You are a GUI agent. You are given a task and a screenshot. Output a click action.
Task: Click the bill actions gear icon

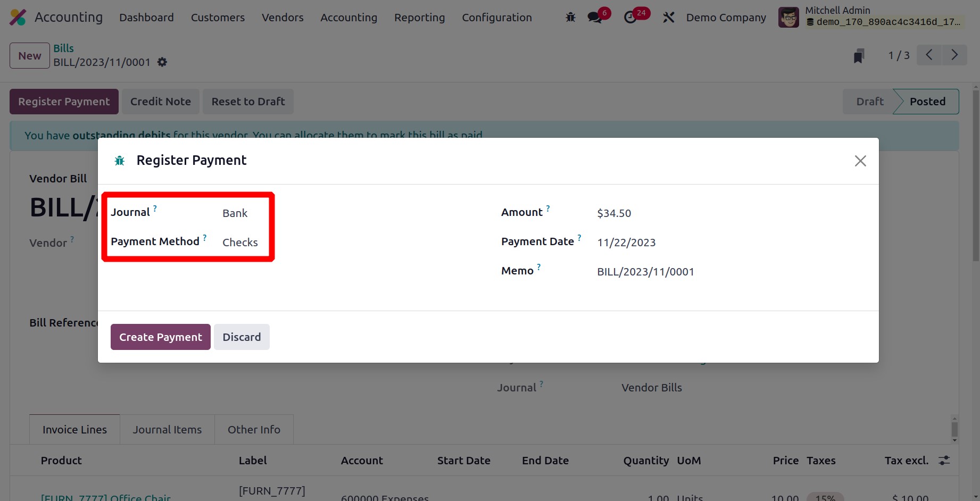click(x=162, y=62)
